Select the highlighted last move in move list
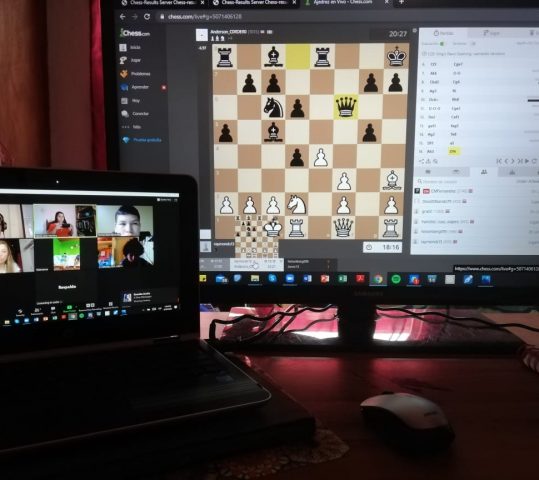539x480 pixels. click(x=453, y=151)
